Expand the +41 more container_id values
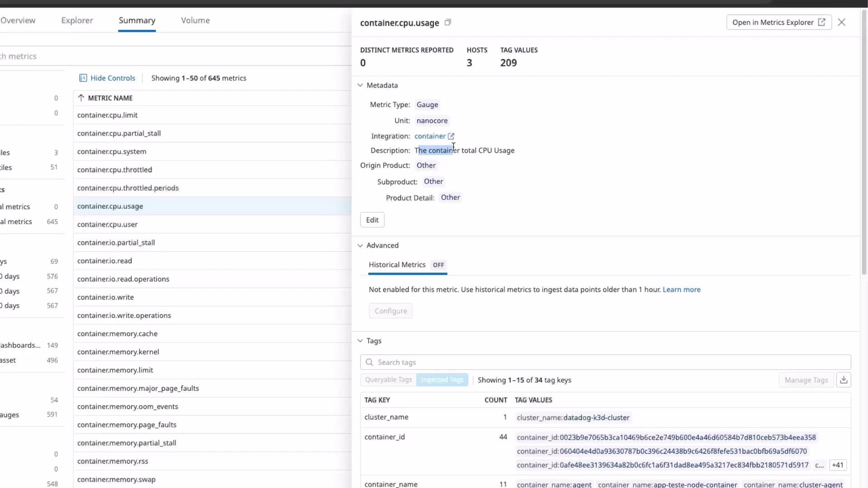The image size is (868, 488). (838, 465)
